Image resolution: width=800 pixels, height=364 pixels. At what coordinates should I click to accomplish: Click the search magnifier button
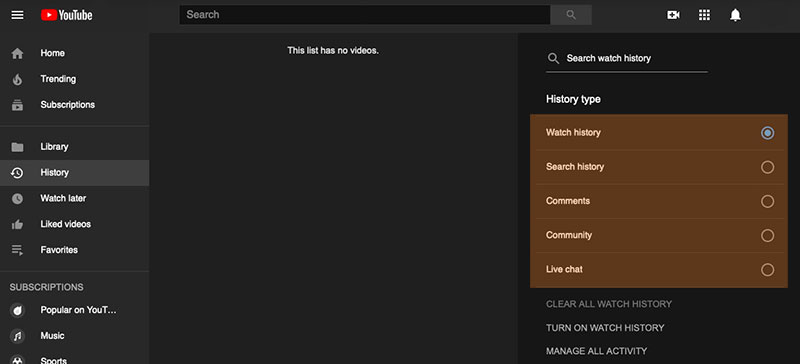click(571, 15)
